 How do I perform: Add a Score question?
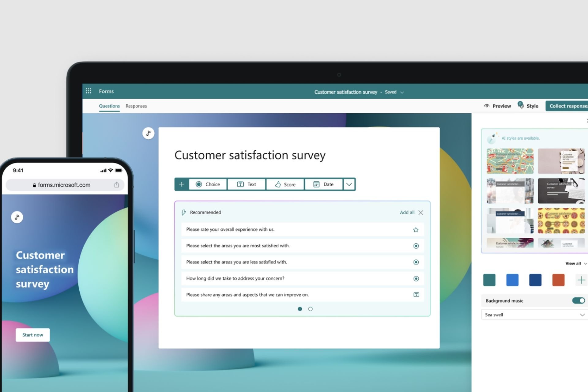point(285,184)
